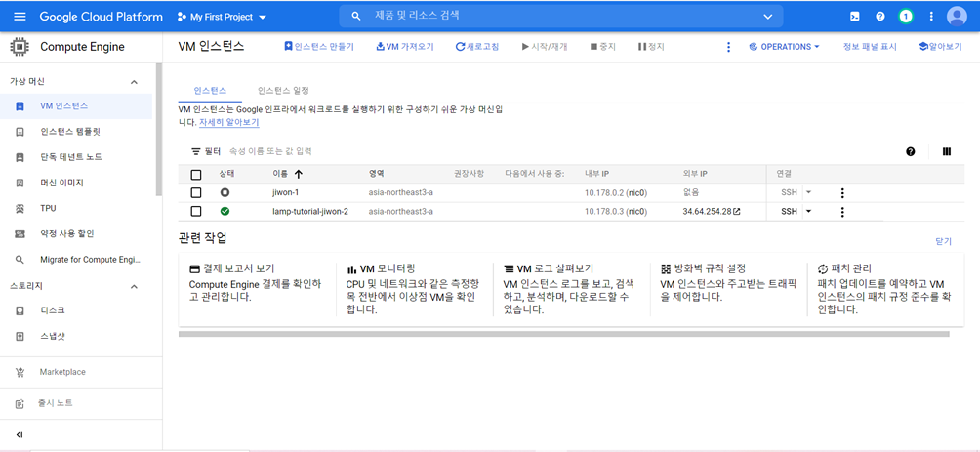The height and width of the screenshot is (452, 980).
Task: Open user account avatar
Action: [957, 17]
